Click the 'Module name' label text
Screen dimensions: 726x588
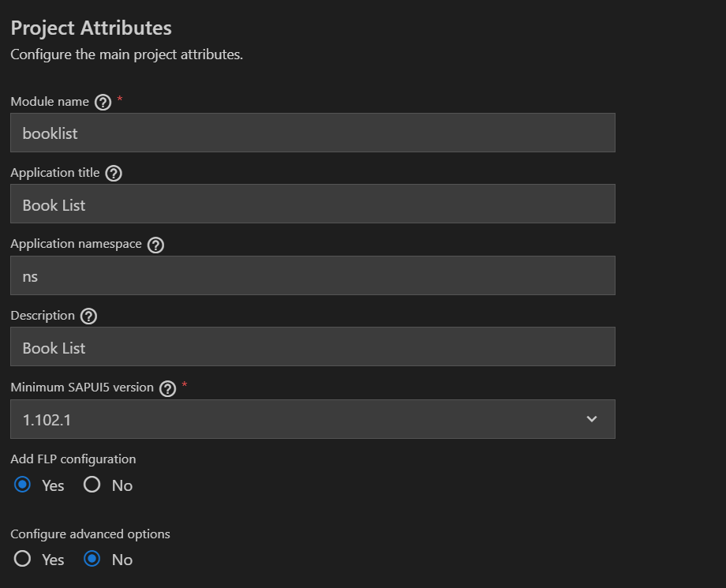[49, 101]
